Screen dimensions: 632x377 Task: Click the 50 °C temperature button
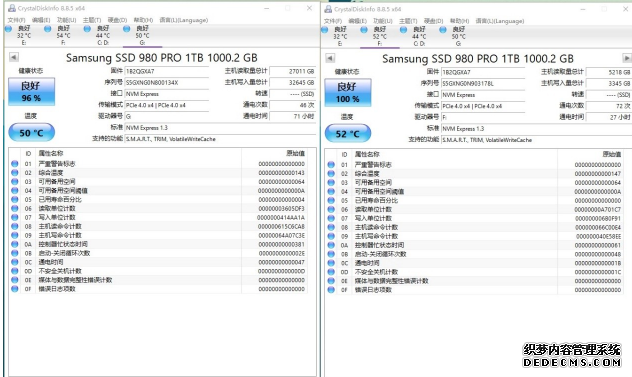31,133
